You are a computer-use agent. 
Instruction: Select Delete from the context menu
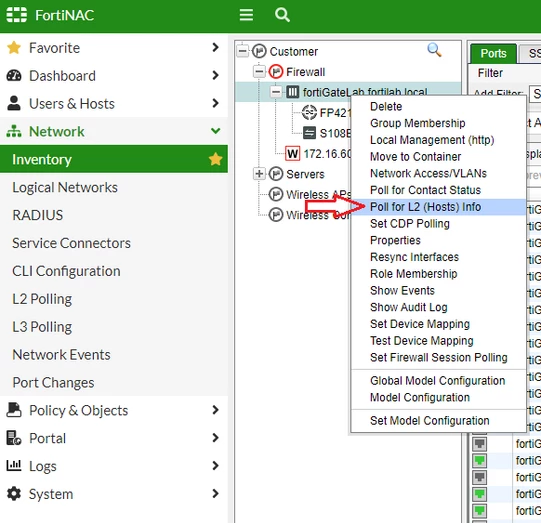tap(439, 106)
